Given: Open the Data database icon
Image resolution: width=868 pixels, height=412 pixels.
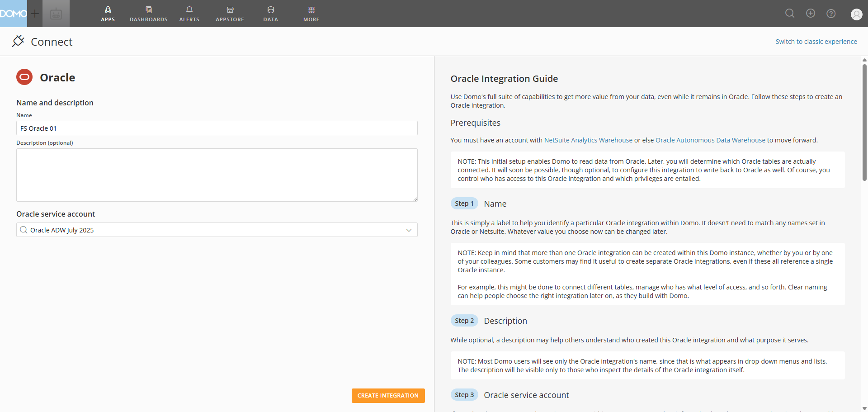Looking at the screenshot, I should 271,9.
